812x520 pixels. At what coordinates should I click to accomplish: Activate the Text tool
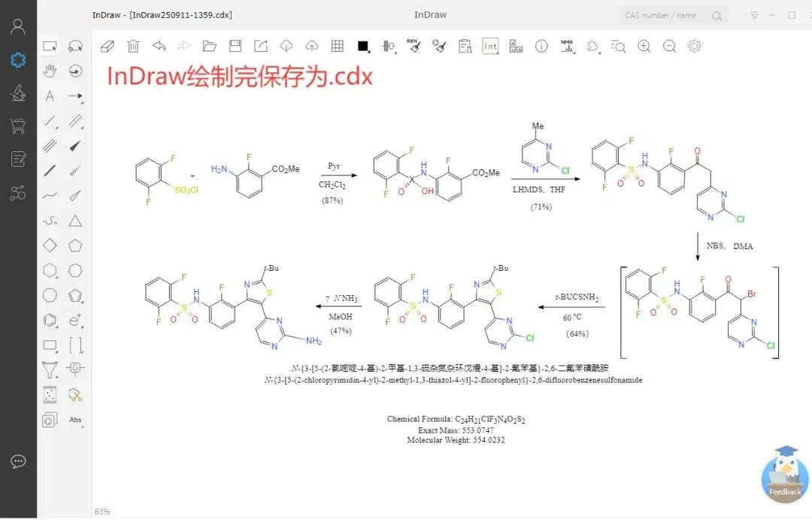[x=50, y=96]
